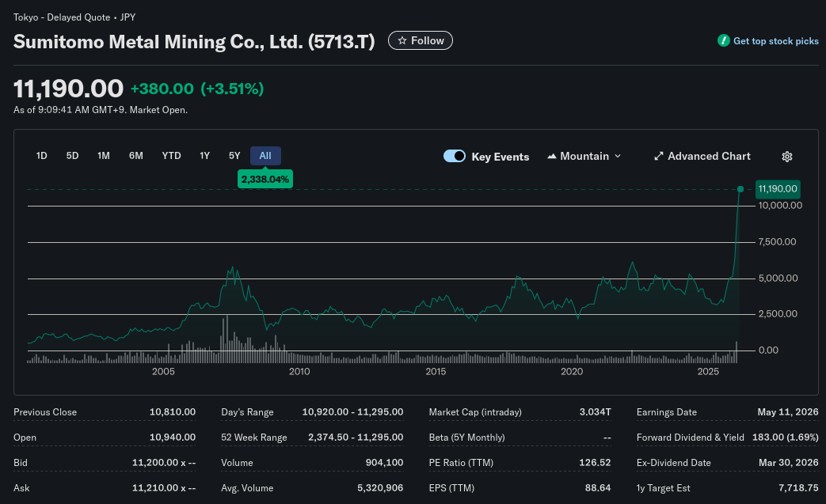Click the company name heading Sumitomo Metal Mining

(x=194, y=42)
